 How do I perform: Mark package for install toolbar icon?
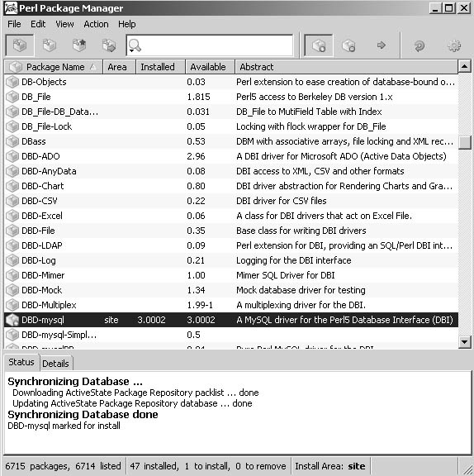pyautogui.click(x=319, y=45)
